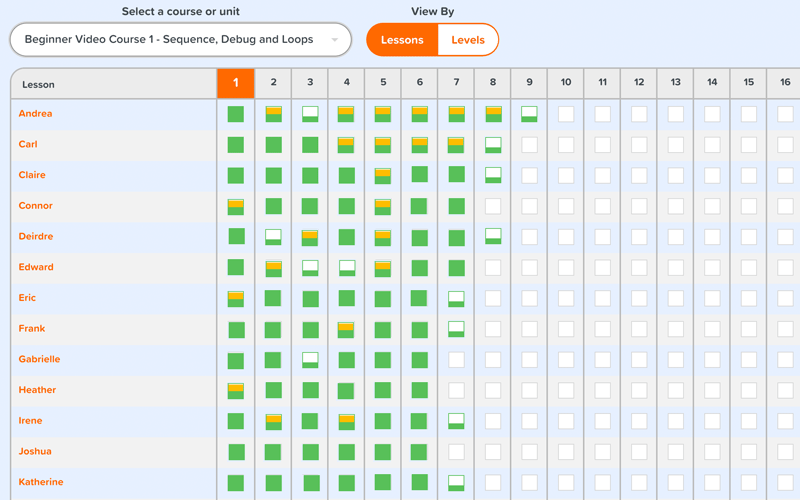This screenshot has width=800, height=500.
Task: Open Deirdre's lesson 2 progress box
Action: point(273,237)
